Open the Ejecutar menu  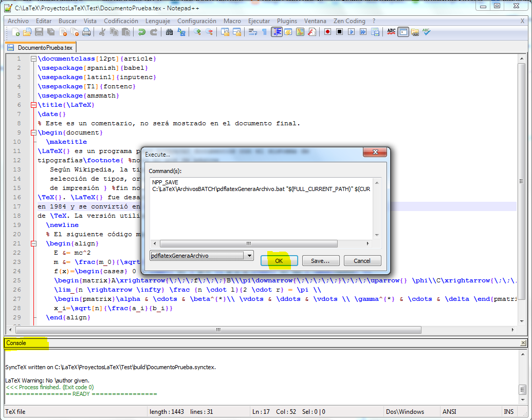[x=259, y=21]
